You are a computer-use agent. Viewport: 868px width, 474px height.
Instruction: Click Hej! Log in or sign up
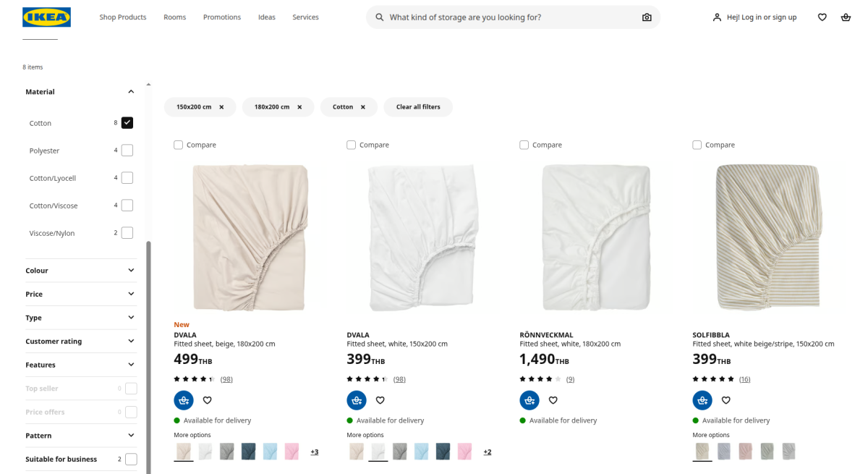click(x=762, y=17)
